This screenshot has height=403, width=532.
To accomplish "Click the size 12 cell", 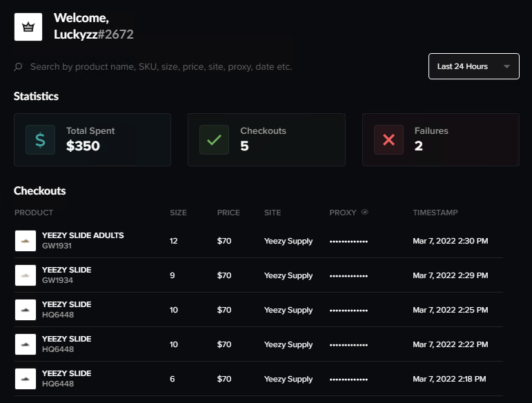I will [x=174, y=241].
